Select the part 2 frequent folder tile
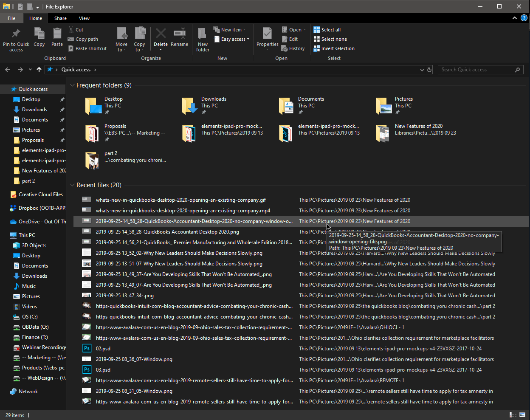 [125, 160]
